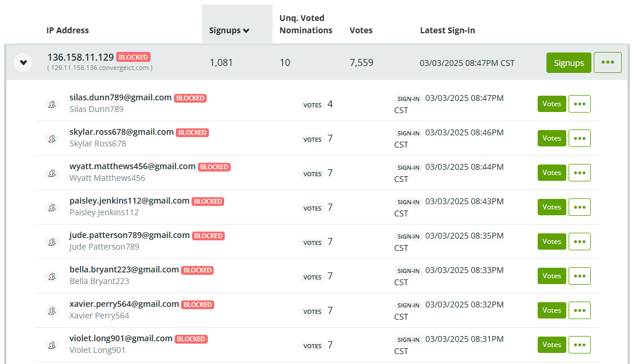The image size is (634, 364).
Task: Open wyatt.matthews456@gmail.com email link
Action: [x=133, y=166]
